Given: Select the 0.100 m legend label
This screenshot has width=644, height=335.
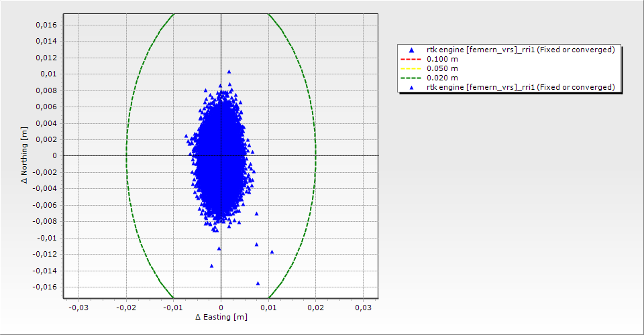Looking at the screenshot, I should point(442,59).
